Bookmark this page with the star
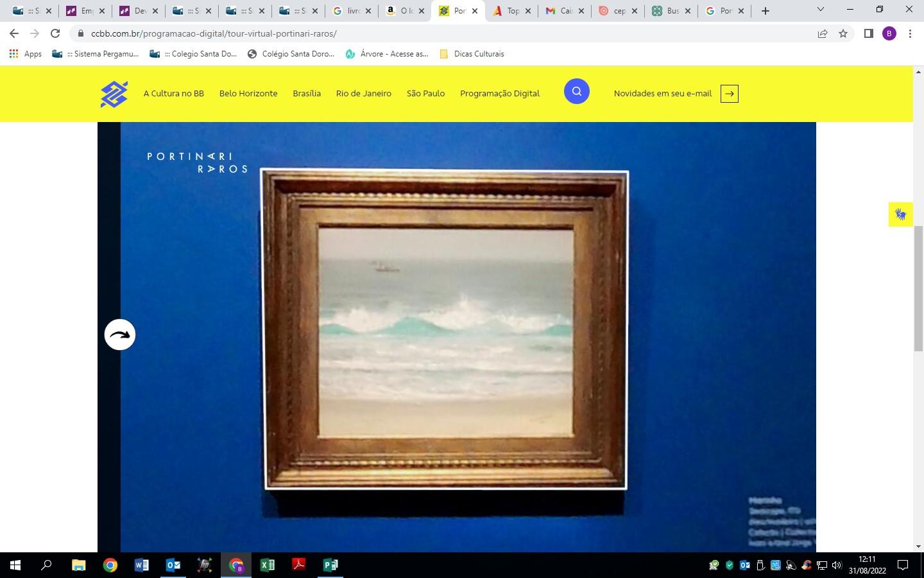The height and width of the screenshot is (578, 924). [x=843, y=33]
